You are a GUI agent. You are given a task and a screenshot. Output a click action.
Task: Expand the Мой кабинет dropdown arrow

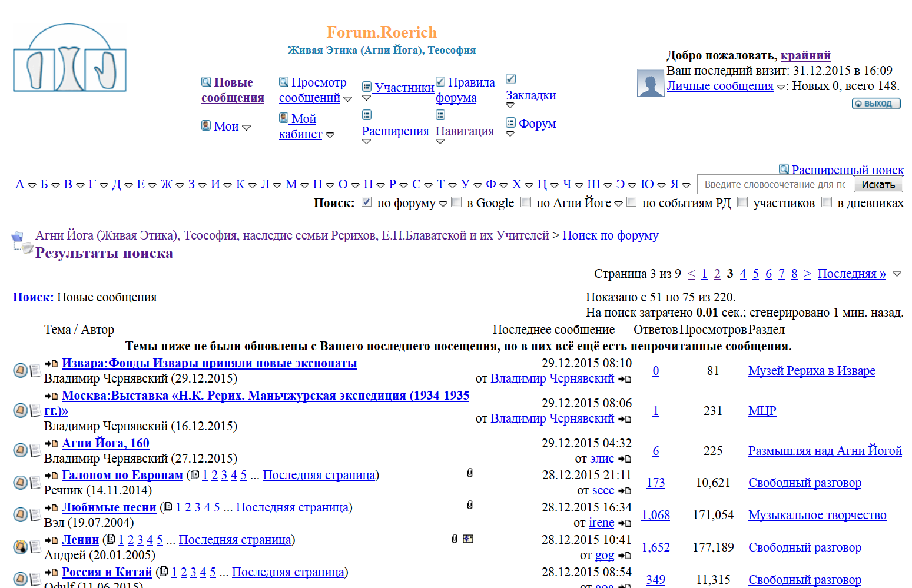[x=330, y=135]
